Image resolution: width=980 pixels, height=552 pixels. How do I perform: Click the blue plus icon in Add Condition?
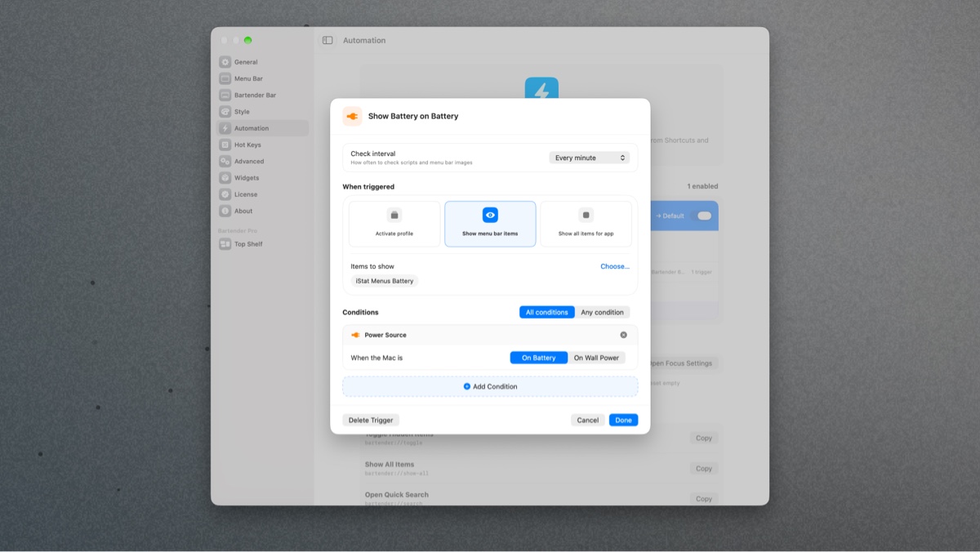point(467,386)
